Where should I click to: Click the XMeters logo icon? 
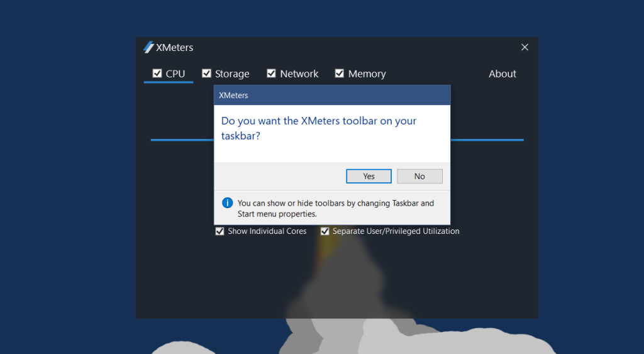tap(148, 47)
